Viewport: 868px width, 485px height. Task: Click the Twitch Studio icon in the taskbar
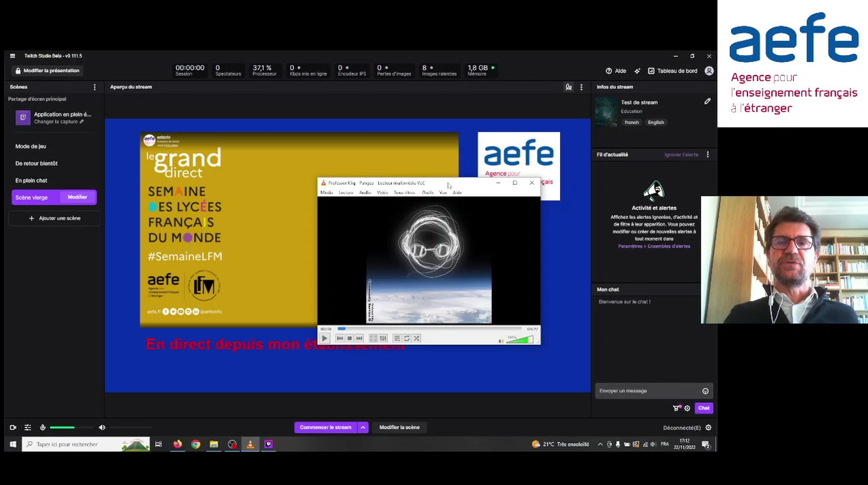(x=268, y=445)
